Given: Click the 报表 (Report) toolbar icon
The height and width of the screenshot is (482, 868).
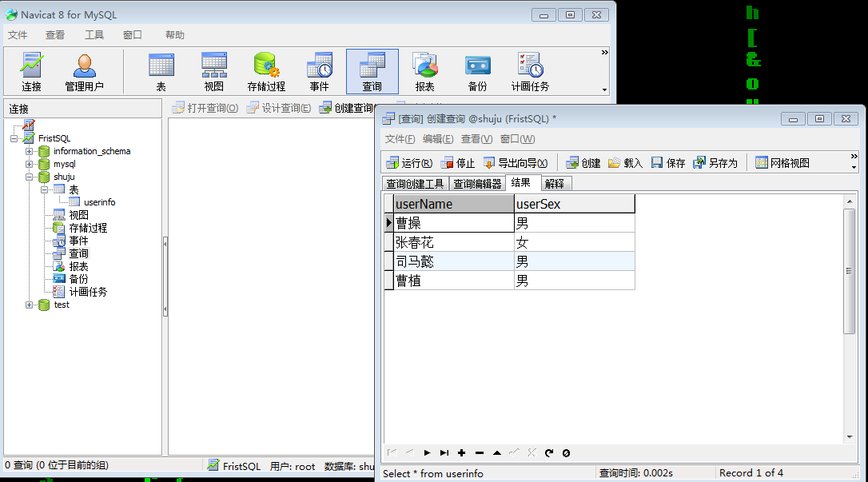Looking at the screenshot, I should point(424,71).
